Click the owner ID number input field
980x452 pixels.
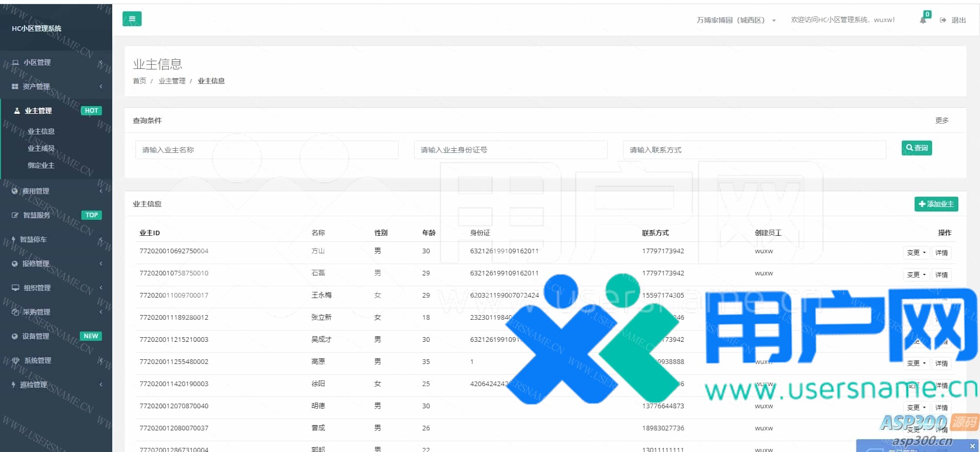pyautogui.click(x=510, y=150)
